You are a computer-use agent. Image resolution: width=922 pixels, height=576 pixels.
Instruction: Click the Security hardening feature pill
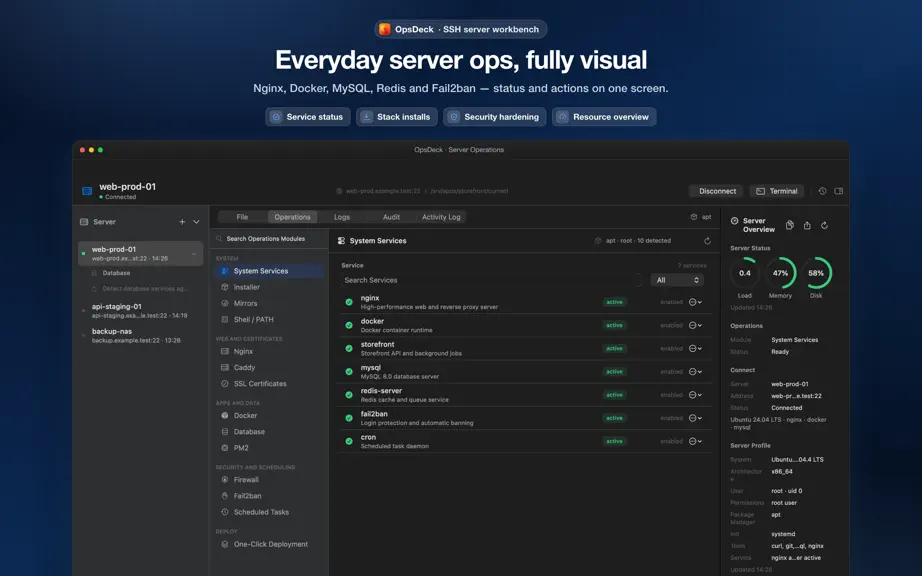click(x=495, y=117)
